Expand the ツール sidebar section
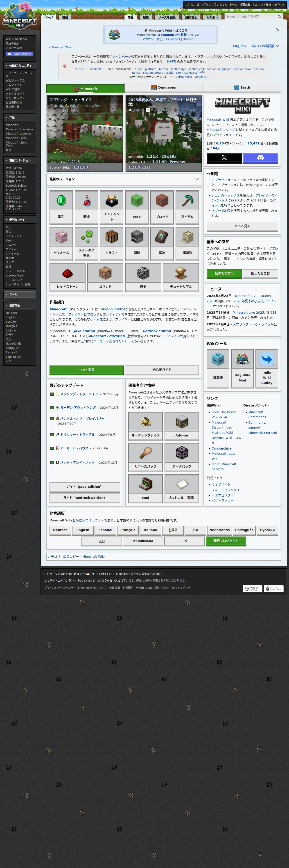 click(x=20, y=295)
